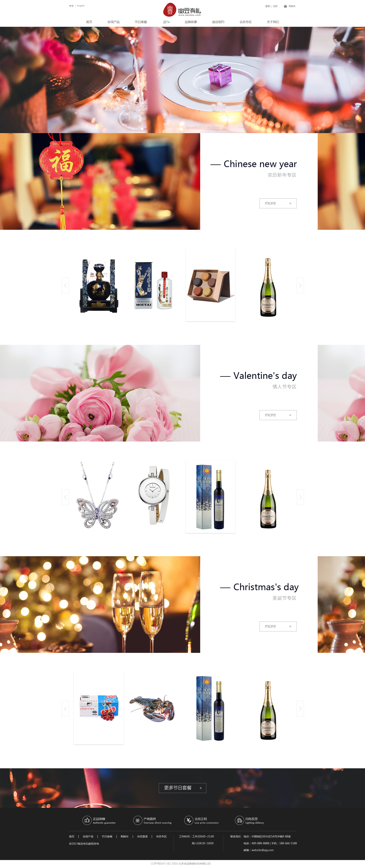Image resolution: width=365 pixels, height=868 pixels.
Task: Show next products in Christmas carousel
Action: pos(300,709)
